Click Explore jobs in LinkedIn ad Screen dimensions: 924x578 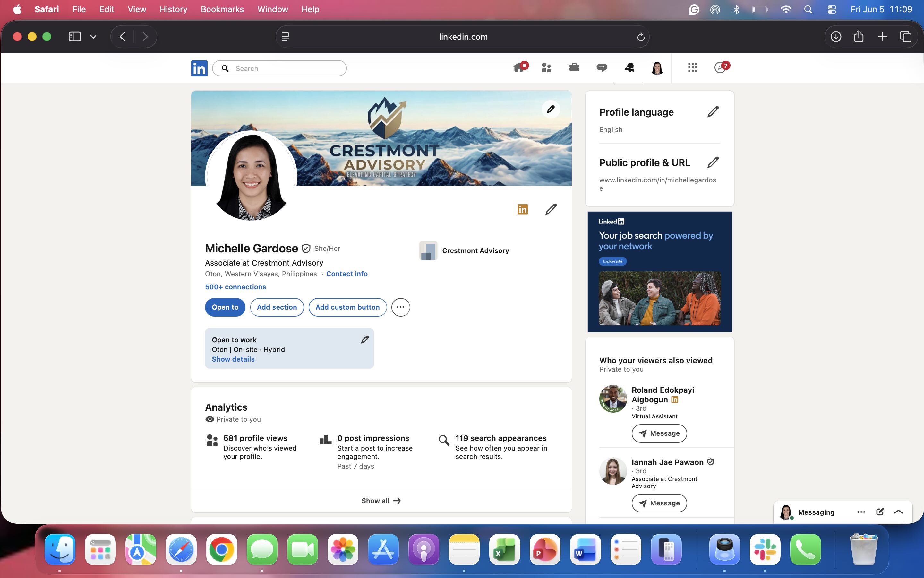[612, 261]
